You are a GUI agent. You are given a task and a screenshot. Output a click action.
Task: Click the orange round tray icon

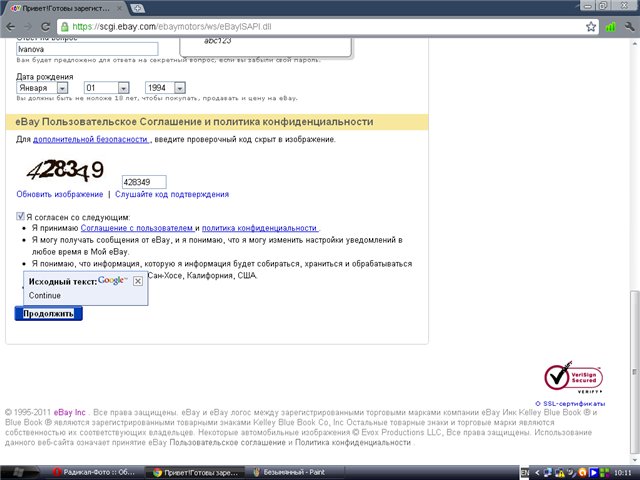583,473
